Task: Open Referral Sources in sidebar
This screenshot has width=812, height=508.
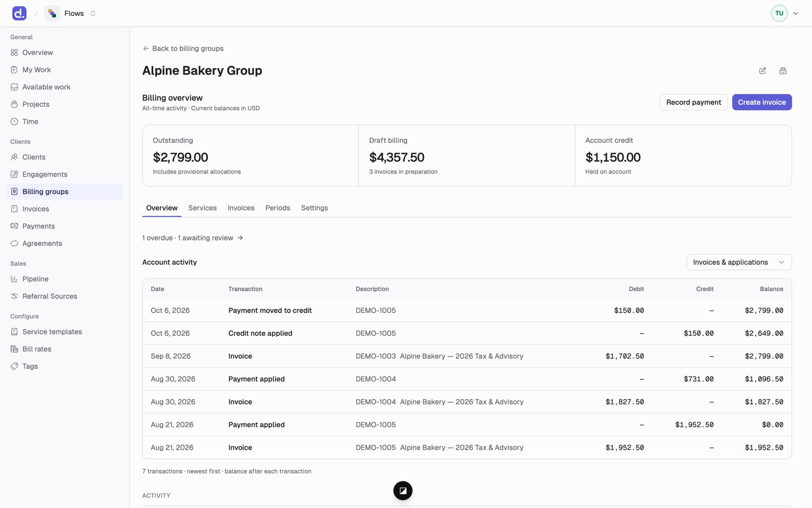Action: tap(64, 296)
